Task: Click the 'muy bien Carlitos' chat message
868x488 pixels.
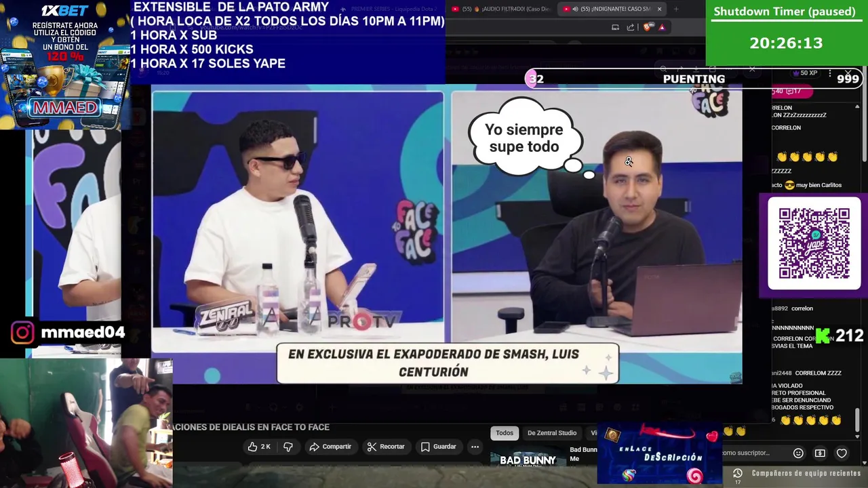Action: [x=818, y=185]
